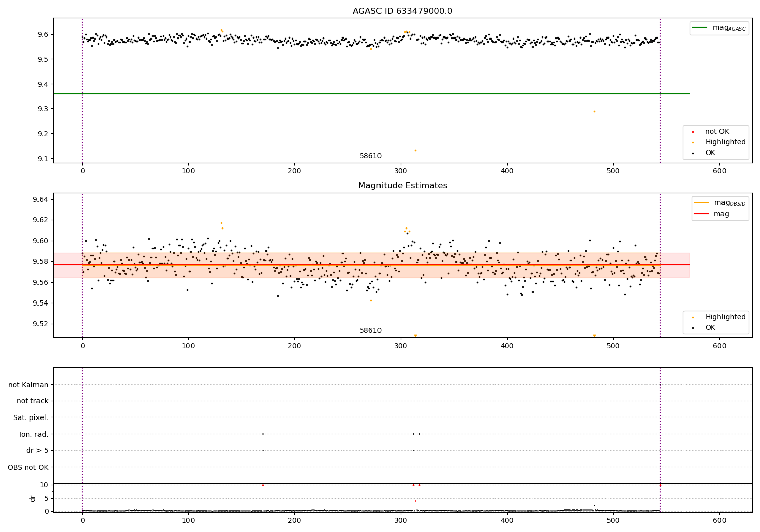Click the 'OK' black legend entry in top plot
Viewport: 760px width, 532px height.
703,153
